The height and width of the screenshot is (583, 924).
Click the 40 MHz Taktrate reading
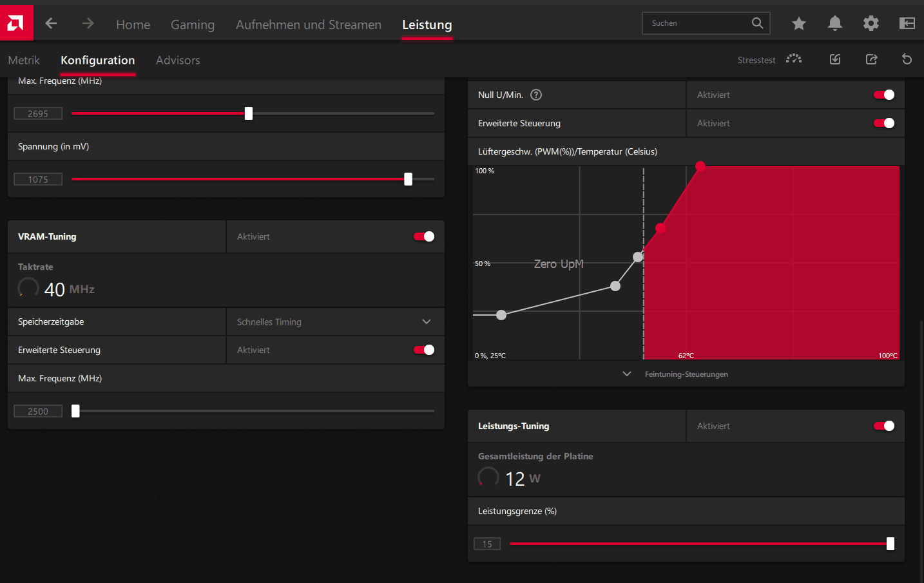pos(69,289)
